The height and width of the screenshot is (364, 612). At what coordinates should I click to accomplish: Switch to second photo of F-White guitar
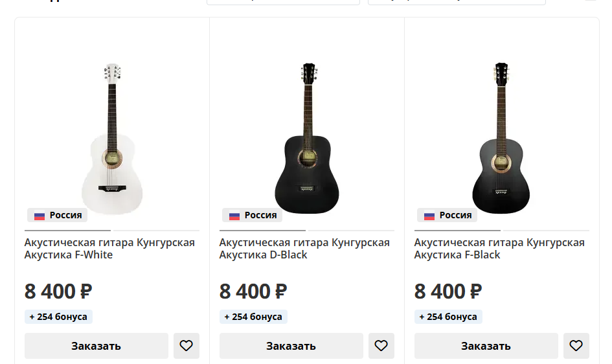(x=156, y=230)
